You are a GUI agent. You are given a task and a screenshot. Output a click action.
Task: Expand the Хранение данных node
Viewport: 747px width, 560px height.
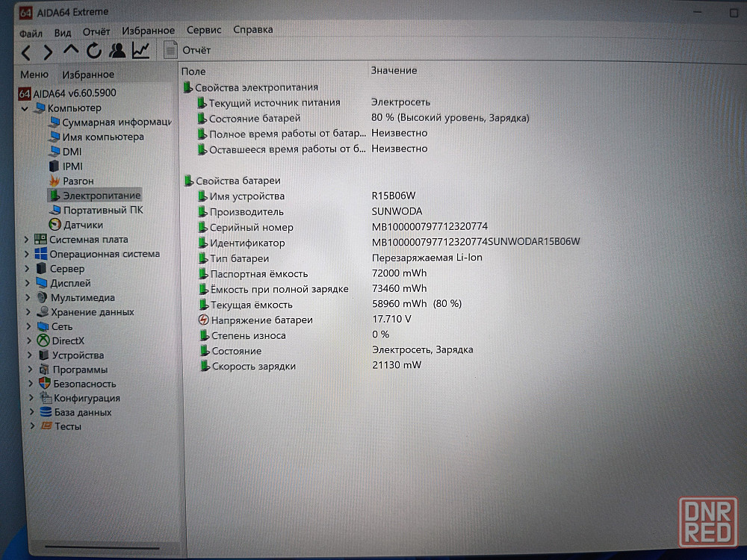point(28,312)
